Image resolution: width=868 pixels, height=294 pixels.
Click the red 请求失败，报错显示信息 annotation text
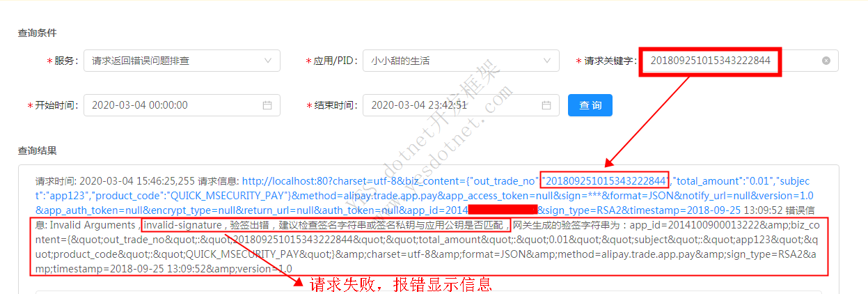[x=400, y=284]
